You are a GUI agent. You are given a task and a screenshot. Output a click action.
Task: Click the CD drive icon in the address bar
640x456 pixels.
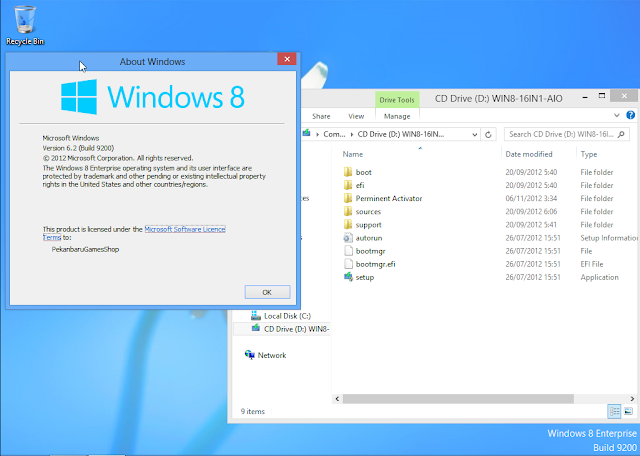click(x=307, y=133)
